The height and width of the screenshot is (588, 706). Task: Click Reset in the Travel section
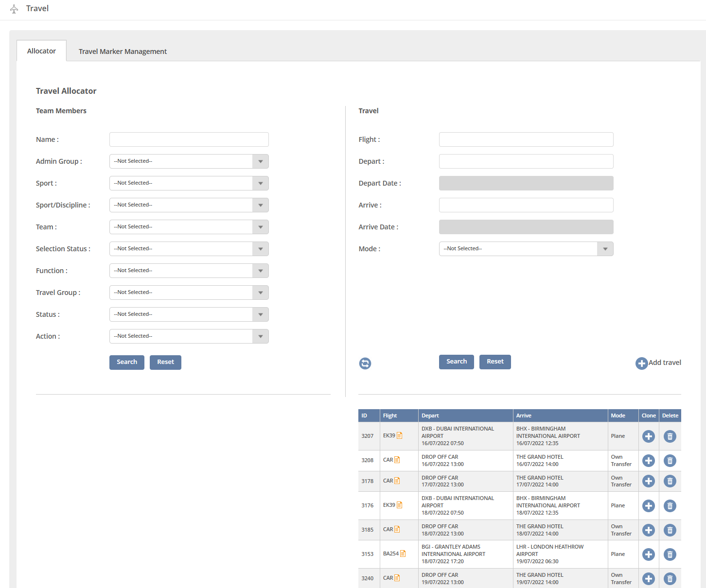coord(495,362)
